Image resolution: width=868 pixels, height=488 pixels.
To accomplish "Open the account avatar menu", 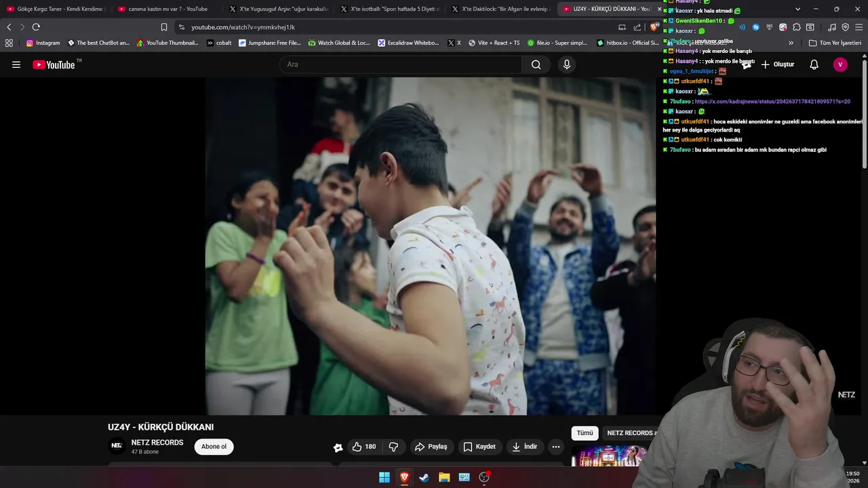I will tap(840, 64).
